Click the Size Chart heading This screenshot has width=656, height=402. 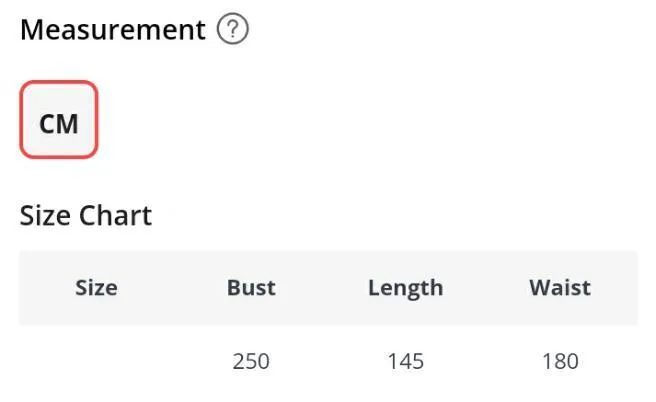point(86,216)
